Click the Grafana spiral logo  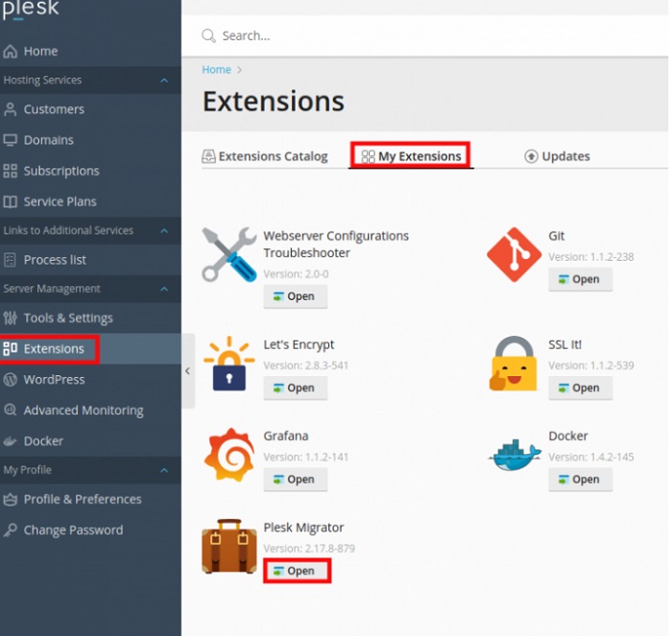[x=229, y=455]
